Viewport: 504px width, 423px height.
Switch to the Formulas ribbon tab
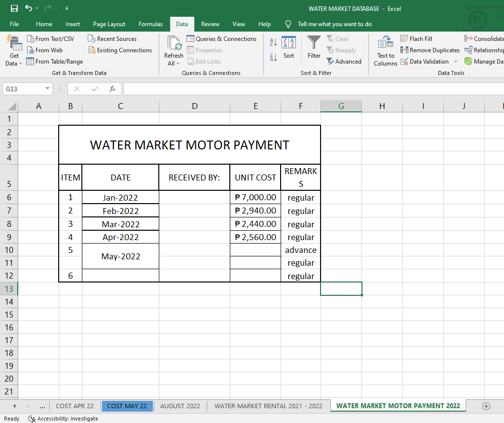pos(150,24)
